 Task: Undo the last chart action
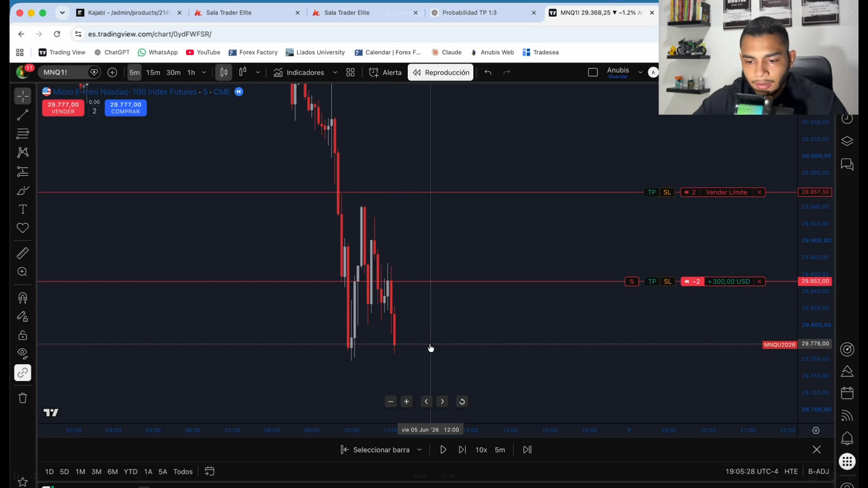click(488, 72)
